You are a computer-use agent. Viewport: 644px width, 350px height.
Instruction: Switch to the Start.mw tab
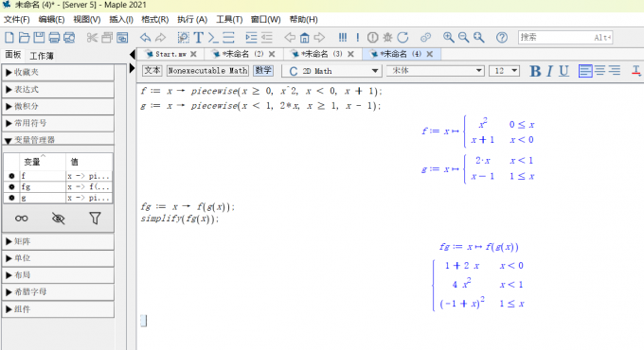[170, 54]
